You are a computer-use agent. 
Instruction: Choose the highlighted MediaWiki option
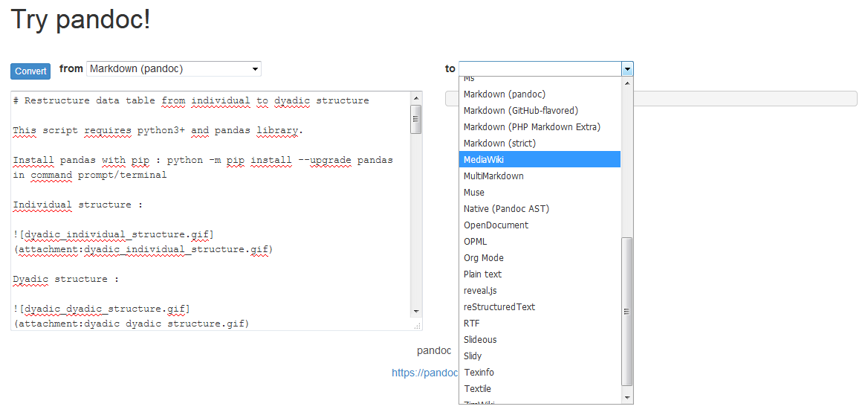coord(540,160)
